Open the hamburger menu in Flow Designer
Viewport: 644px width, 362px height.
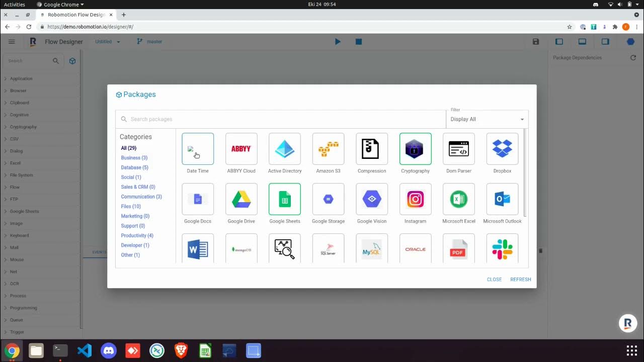coord(12,42)
